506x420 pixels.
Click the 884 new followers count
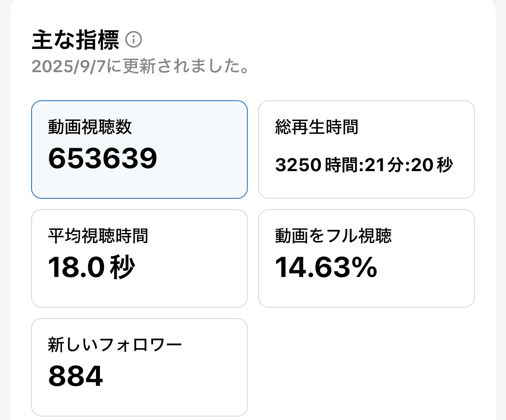click(x=76, y=376)
